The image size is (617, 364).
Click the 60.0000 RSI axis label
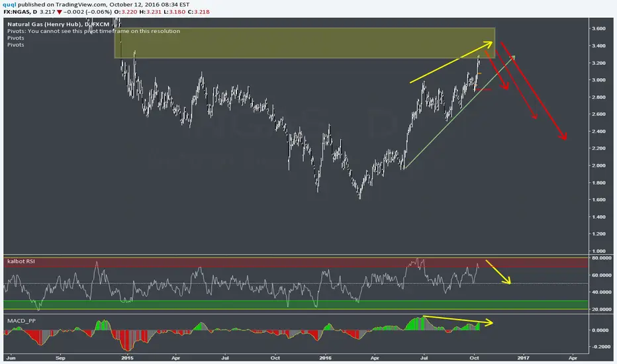(601, 275)
